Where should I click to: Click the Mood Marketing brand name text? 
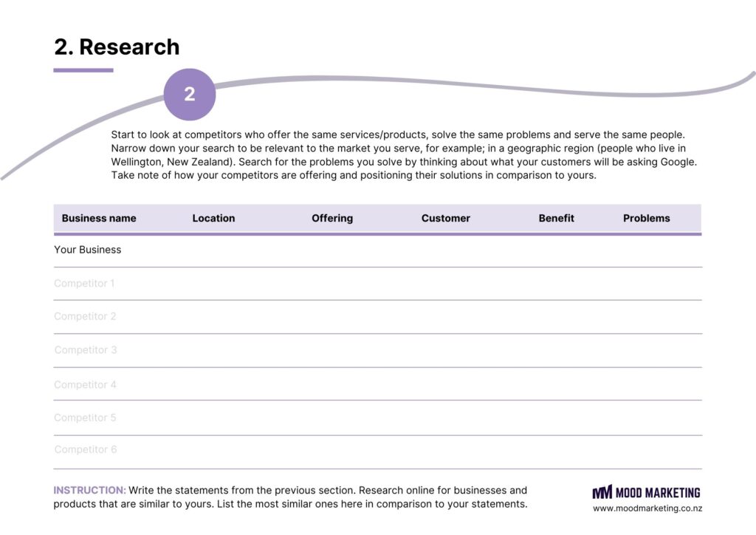tap(658, 492)
